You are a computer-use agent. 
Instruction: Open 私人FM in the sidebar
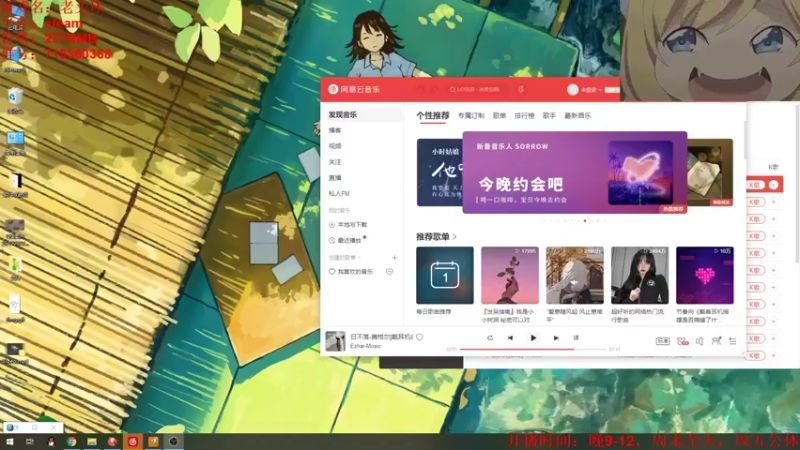click(x=339, y=193)
